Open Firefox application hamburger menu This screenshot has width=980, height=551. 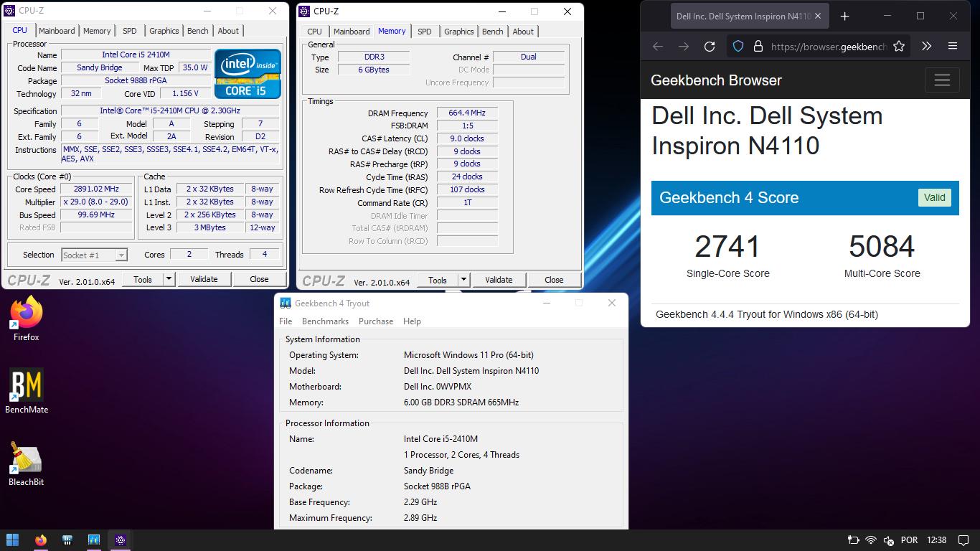[953, 46]
